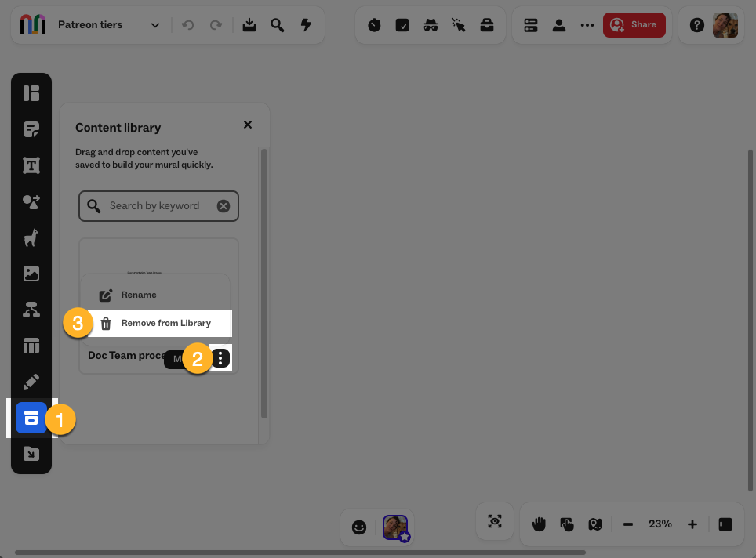756x558 pixels.
Task: Open the import files folder icon
Action: click(31, 454)
